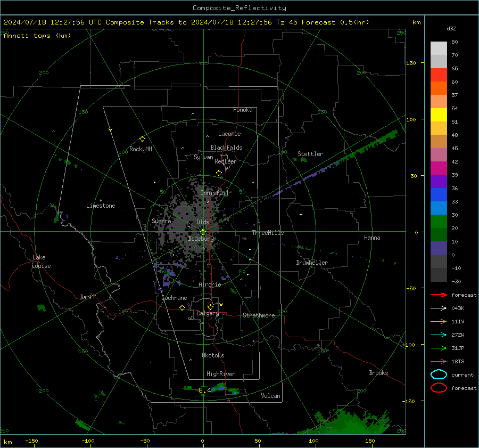
Task: Click the blue 36 dBZ color swatch
Action: [x=439, y=195]
